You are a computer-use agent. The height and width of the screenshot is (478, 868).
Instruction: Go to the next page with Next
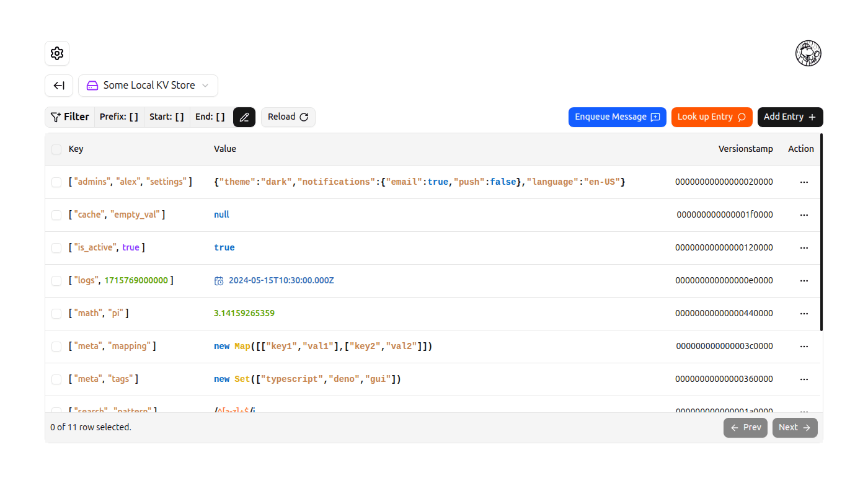pyautogui.click(x=794, y=427)
